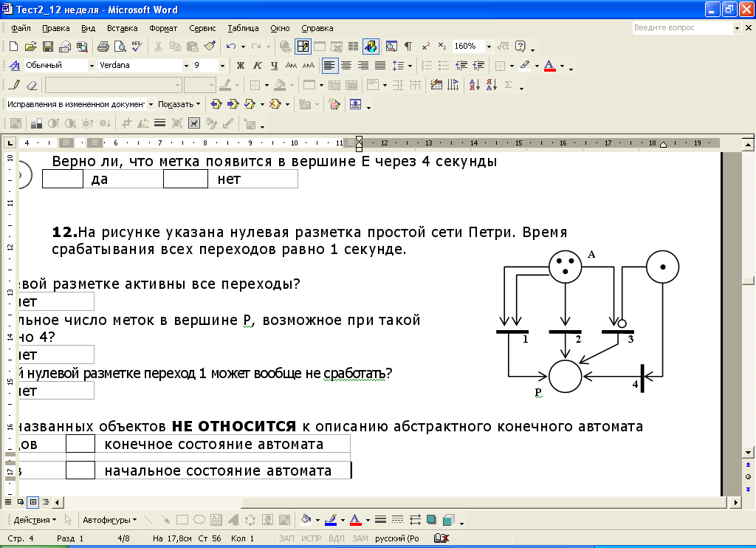The width and height of the screenshot is (756, 548).
Task: Click the highlight color marker button
Action: pos(525,66)
